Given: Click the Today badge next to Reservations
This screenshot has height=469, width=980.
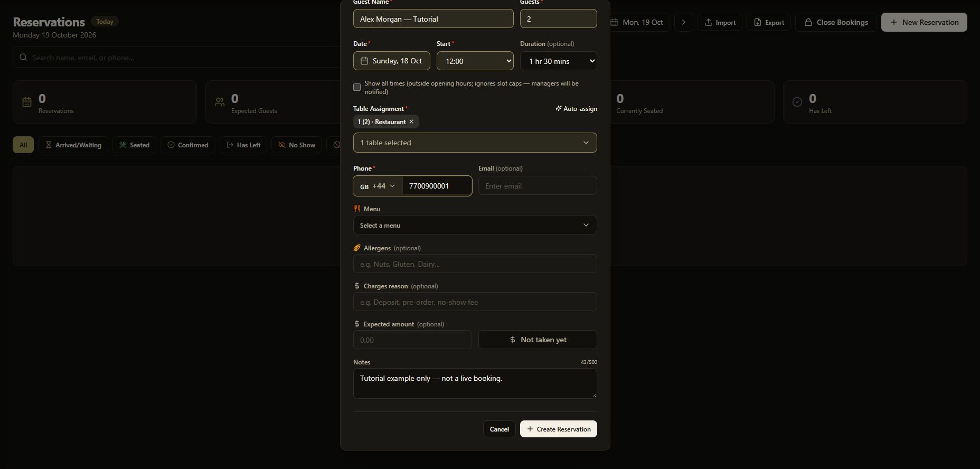Looking at the screenshot, I should coord(105,22).
